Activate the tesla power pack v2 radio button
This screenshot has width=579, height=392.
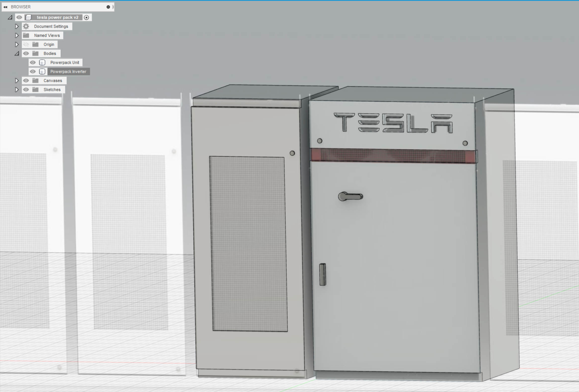pyautogui.click(x=86, y=18)
